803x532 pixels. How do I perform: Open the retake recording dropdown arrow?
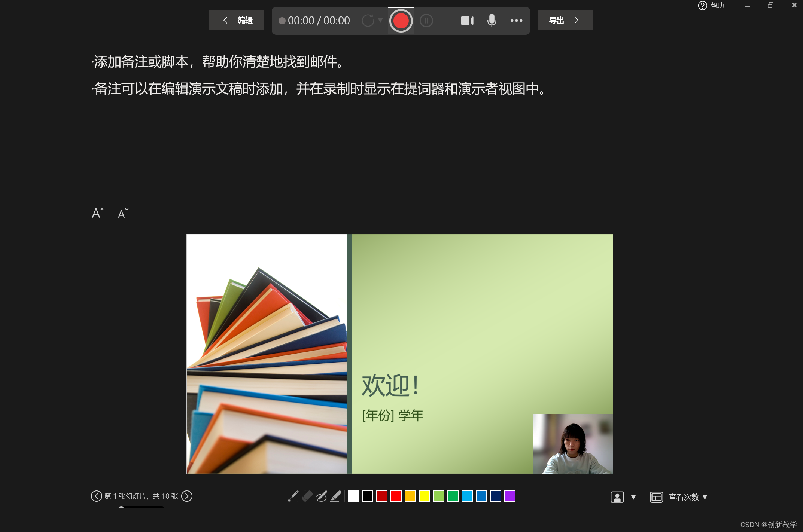380,21
